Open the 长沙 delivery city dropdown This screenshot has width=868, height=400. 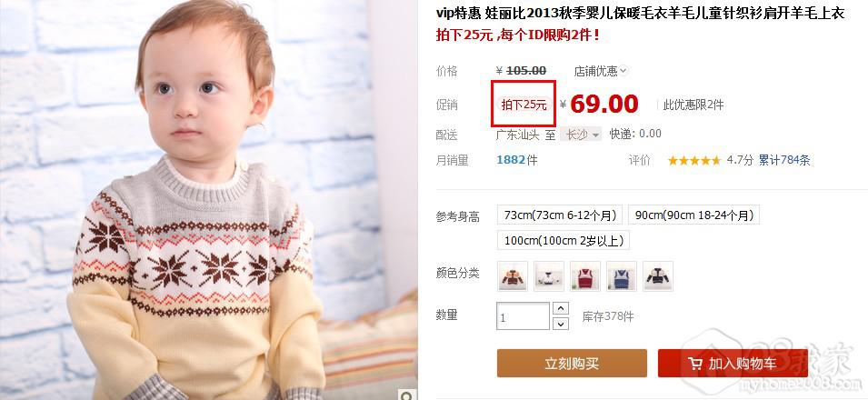coord(580,134)
